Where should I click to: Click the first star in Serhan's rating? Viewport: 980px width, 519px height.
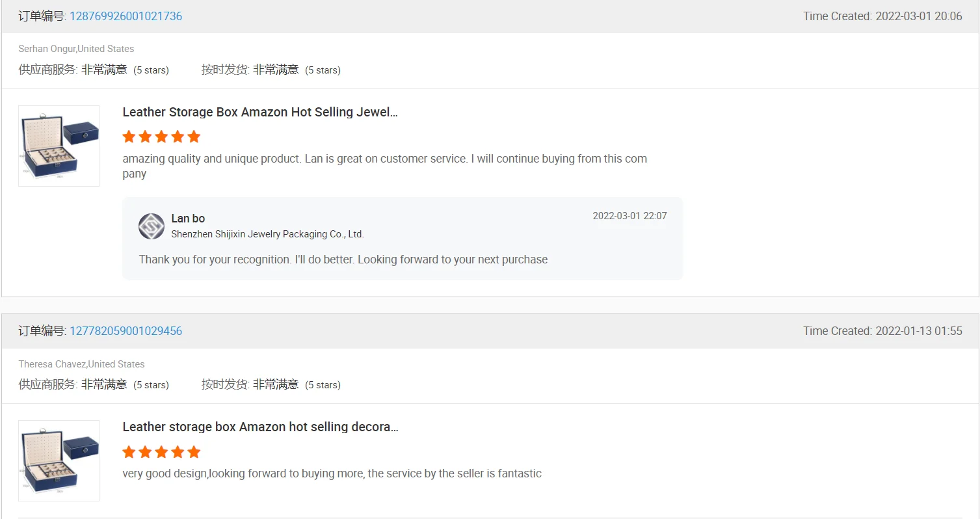click(129, 137)
